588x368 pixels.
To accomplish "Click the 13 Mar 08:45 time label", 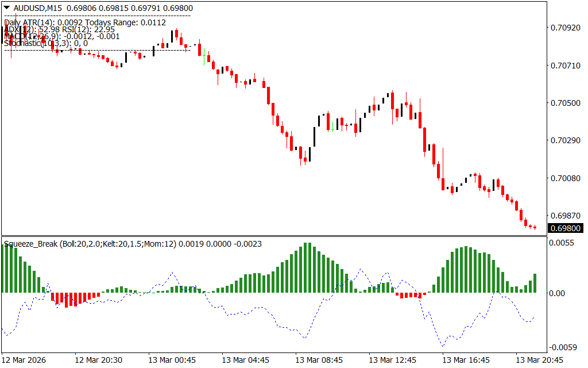I will pos(319,360).
